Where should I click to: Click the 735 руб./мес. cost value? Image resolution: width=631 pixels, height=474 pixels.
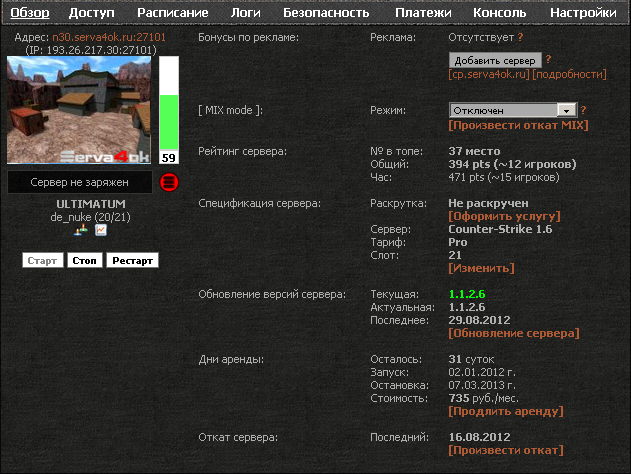[484, 398]
